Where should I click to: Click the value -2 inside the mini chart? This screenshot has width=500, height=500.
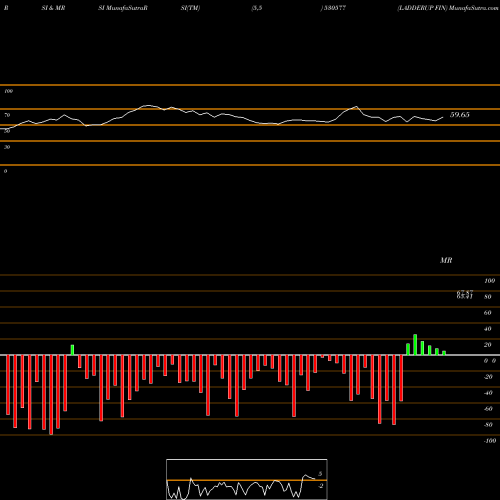320,486
